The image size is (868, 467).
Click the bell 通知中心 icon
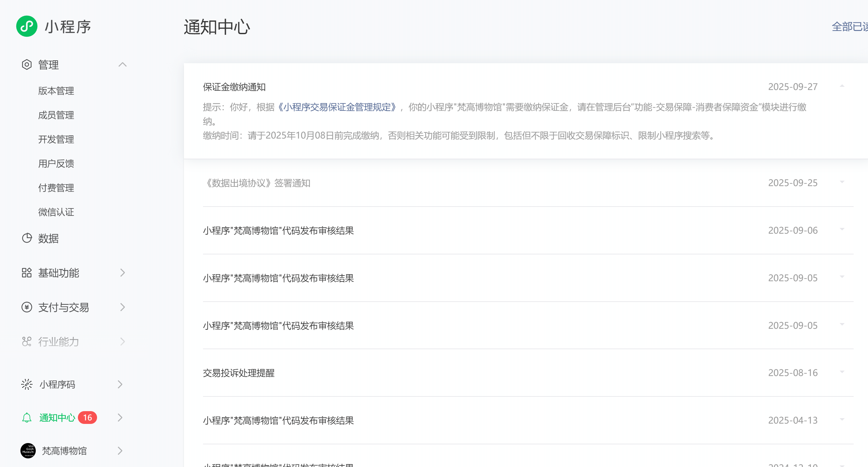[x=26, y=418]
